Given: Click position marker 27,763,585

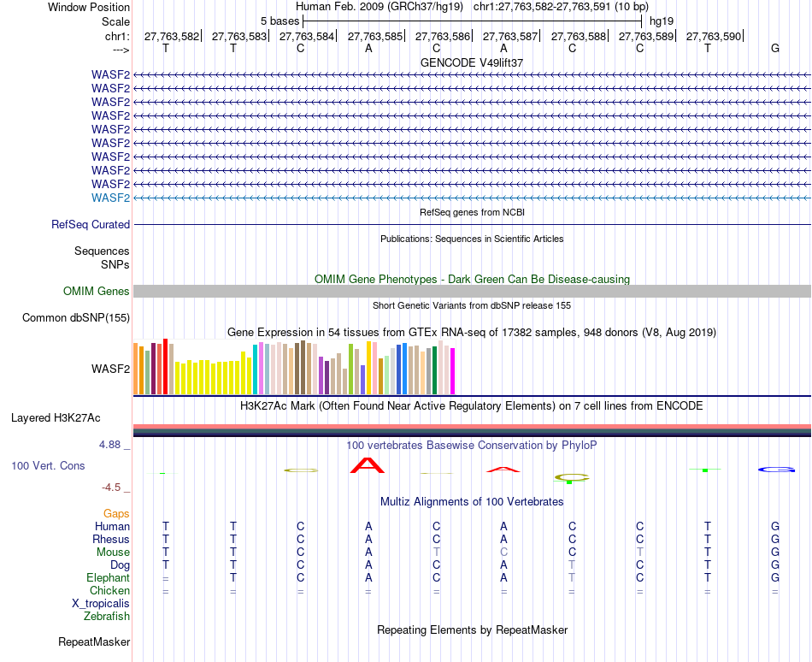Looking at the screenshot, I should coord(375,36).
